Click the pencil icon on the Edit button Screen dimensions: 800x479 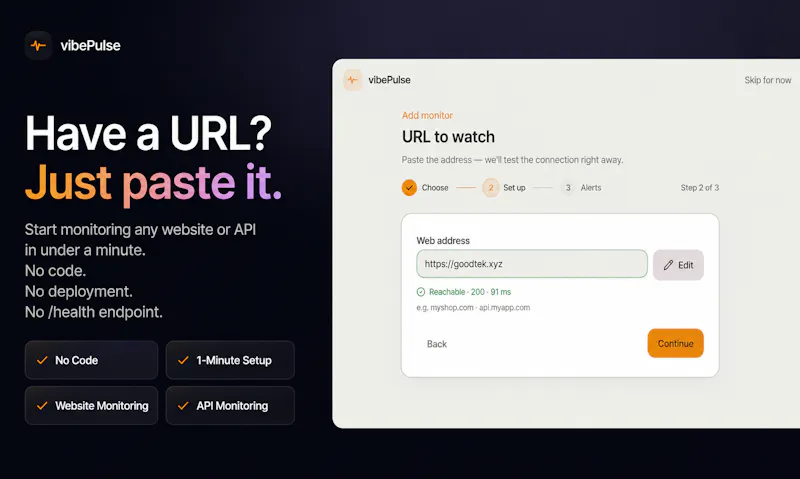(x=668, y=265)
